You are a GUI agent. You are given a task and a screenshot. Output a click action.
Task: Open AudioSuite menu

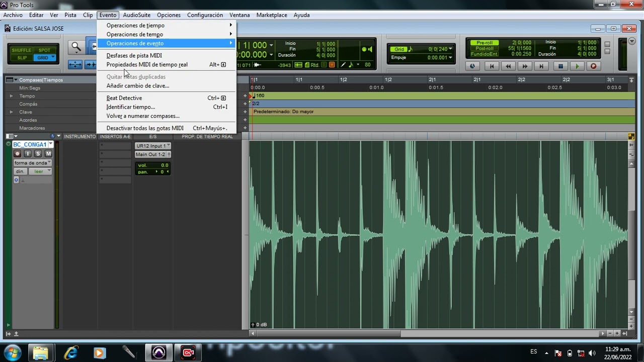137,15
